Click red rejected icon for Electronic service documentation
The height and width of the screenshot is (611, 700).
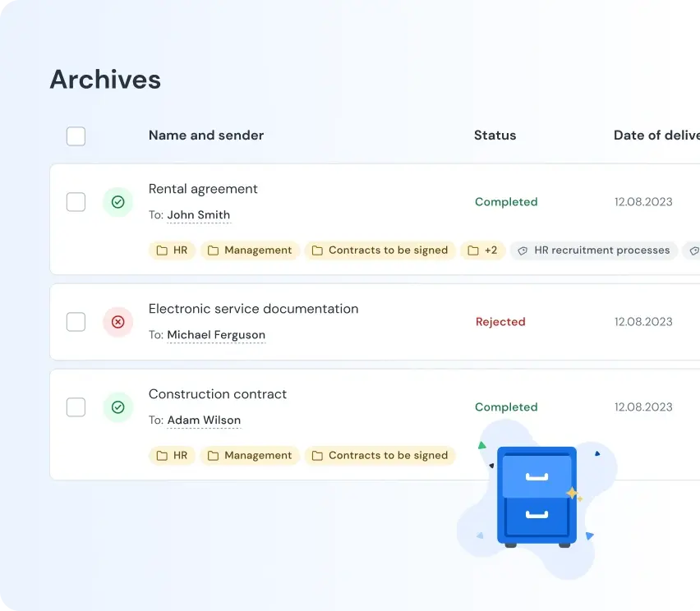coord(117,322)
